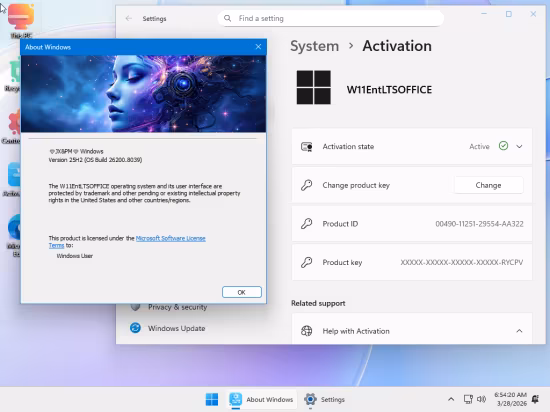Click the W11EntLTSOFFICE edition name
Image resolution: width=550 pixels, height=412 pixels.
click(x=389, y=90)
